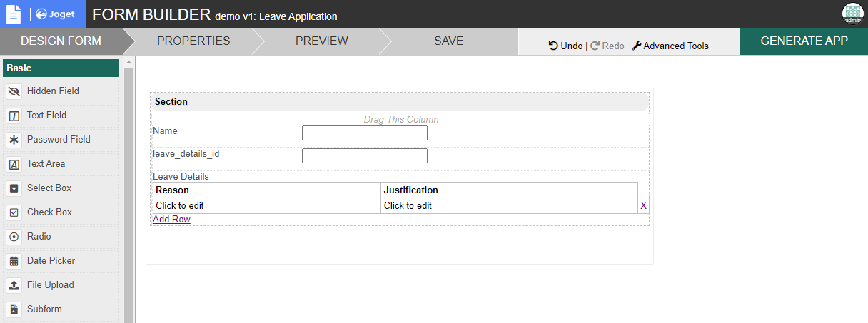868x323 pixels.
Task: Select the Text Field palette icon
Action: [x=14, y=116]
